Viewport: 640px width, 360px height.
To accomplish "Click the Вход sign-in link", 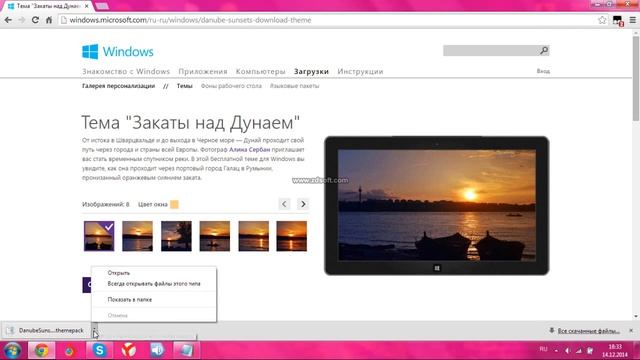I will tap(543, 71).
